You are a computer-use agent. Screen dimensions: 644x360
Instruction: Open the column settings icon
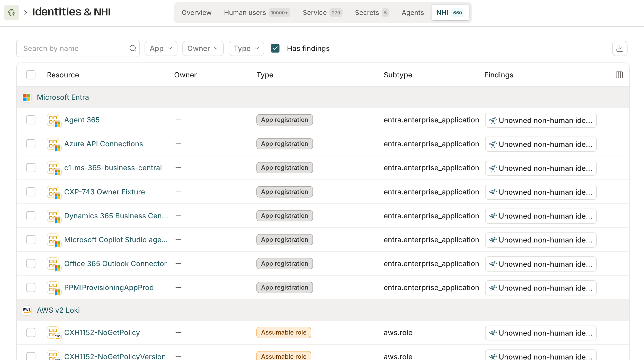click(619, 75)
